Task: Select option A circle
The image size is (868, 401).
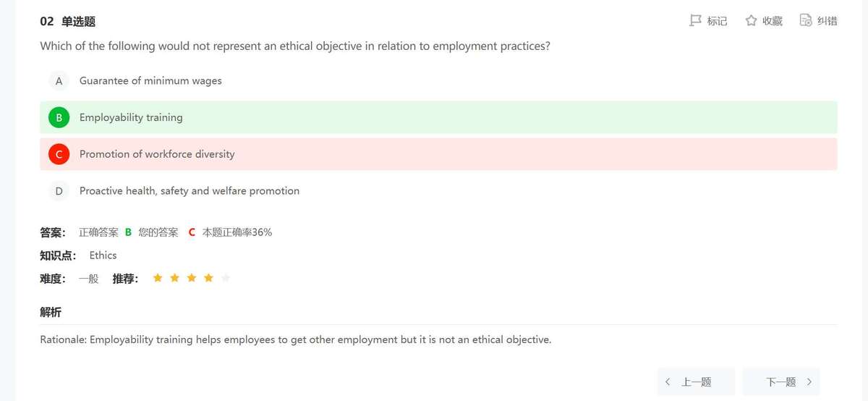Action: (x=59, y=81)
